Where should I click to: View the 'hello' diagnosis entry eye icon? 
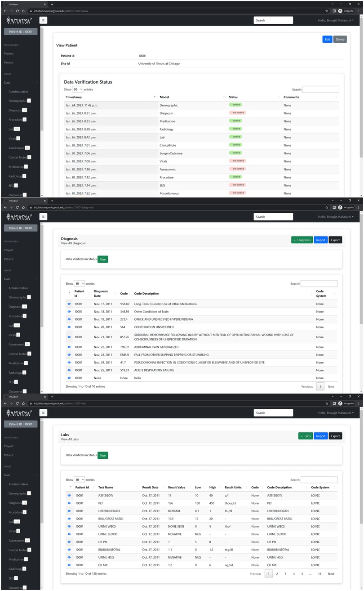(69, 378)
